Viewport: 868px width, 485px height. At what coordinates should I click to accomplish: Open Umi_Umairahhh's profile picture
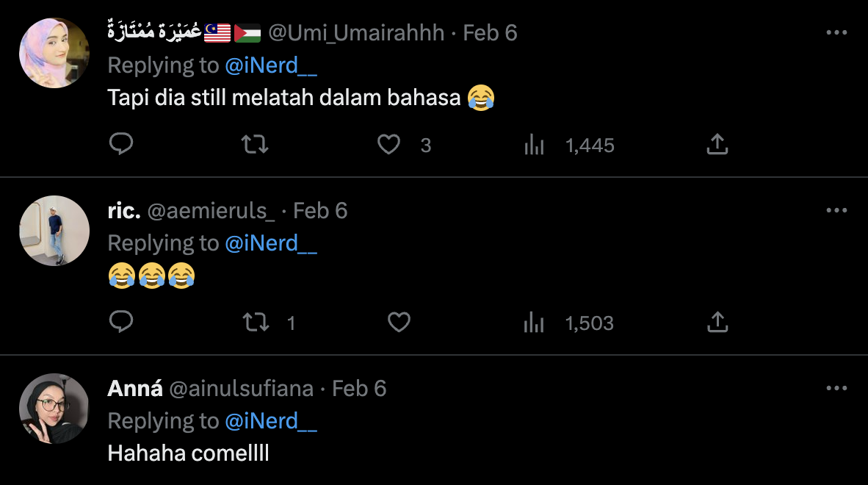point(54,53)
